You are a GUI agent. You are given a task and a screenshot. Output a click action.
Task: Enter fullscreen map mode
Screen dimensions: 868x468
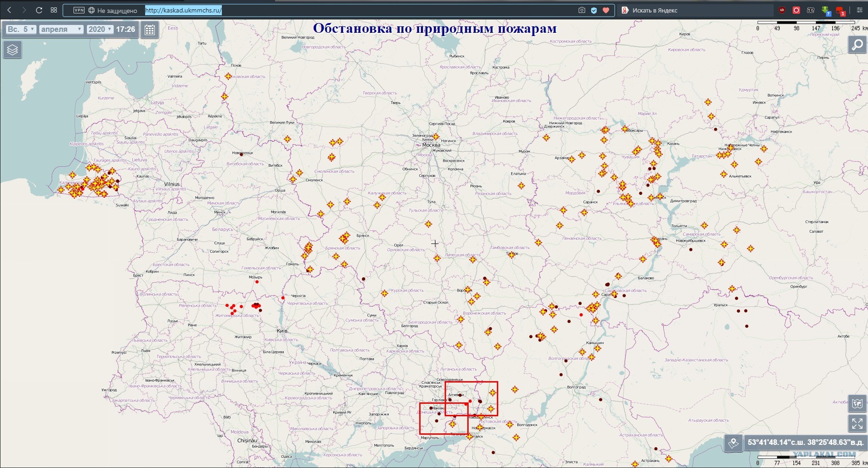click(857, 423)
